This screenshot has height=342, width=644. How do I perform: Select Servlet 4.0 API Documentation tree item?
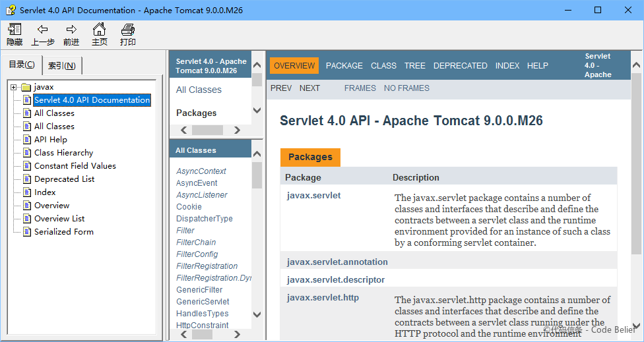tap(92, 100)
